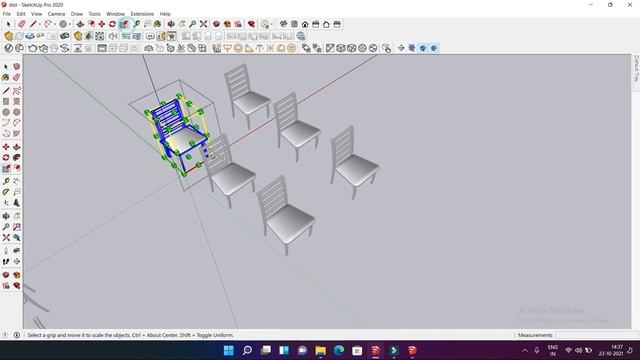Select the Pan hand tool in top toolbar
The width and height of the screenshot is (640, 360).
pyautogui.click(x=182, y=24)
